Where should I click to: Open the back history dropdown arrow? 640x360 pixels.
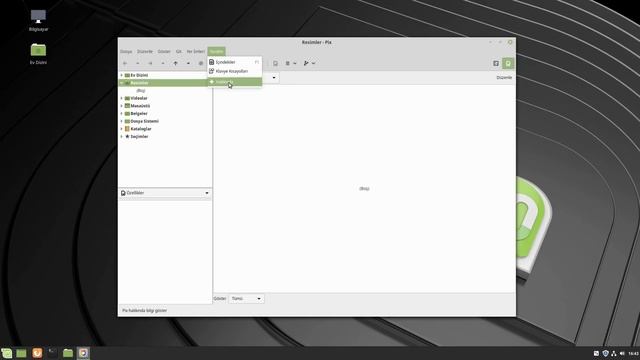click(x=138, y=63)
